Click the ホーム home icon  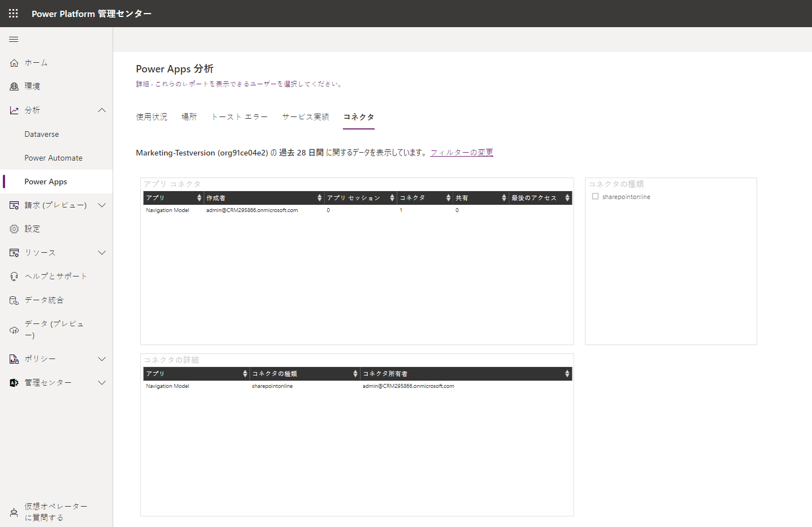coord(14,63)
